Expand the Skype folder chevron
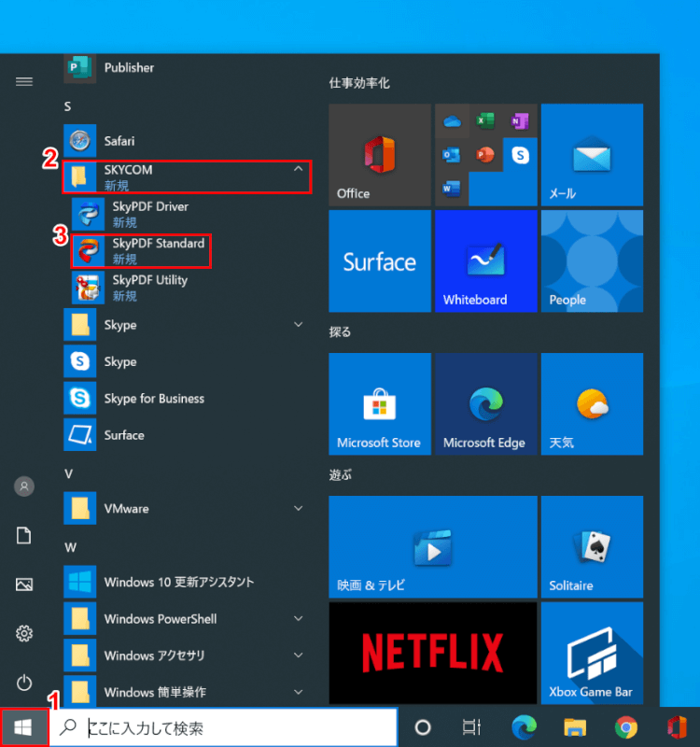The image size is (700, 747). click(298, 325)
